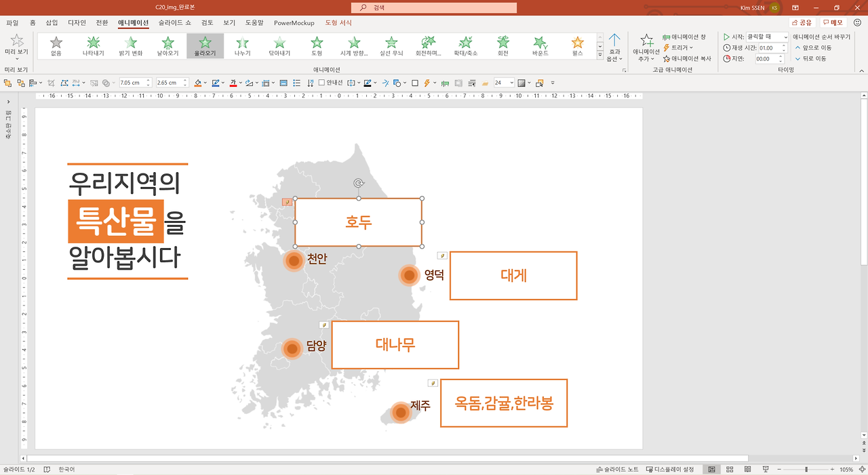868x475 pixels.
Task: Click the crop tool icon
Action: [x=51, y=83]
